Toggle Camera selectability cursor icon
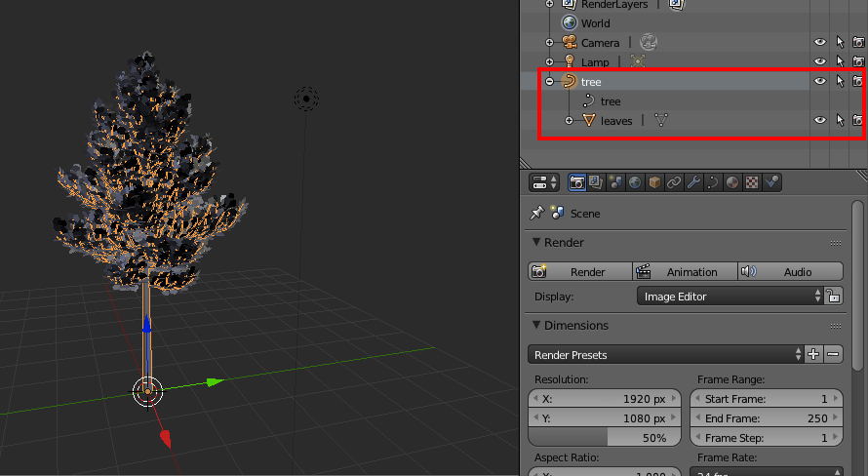The width and height of the screenshot is (868, 476). tap(840, 42)
